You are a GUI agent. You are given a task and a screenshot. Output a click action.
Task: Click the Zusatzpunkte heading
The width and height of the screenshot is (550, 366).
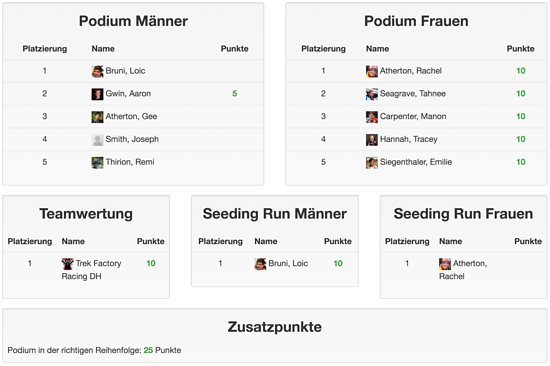tap(275, 327)
